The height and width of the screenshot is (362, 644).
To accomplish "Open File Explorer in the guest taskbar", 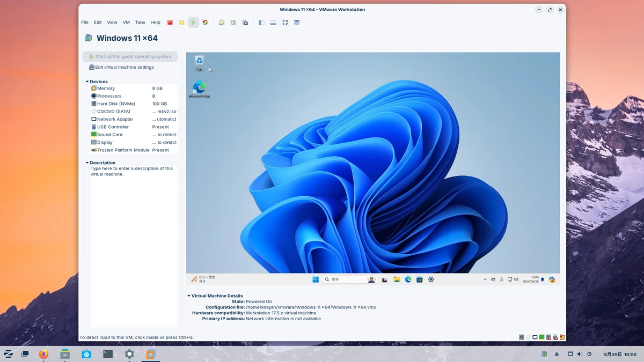I will 397,279.
